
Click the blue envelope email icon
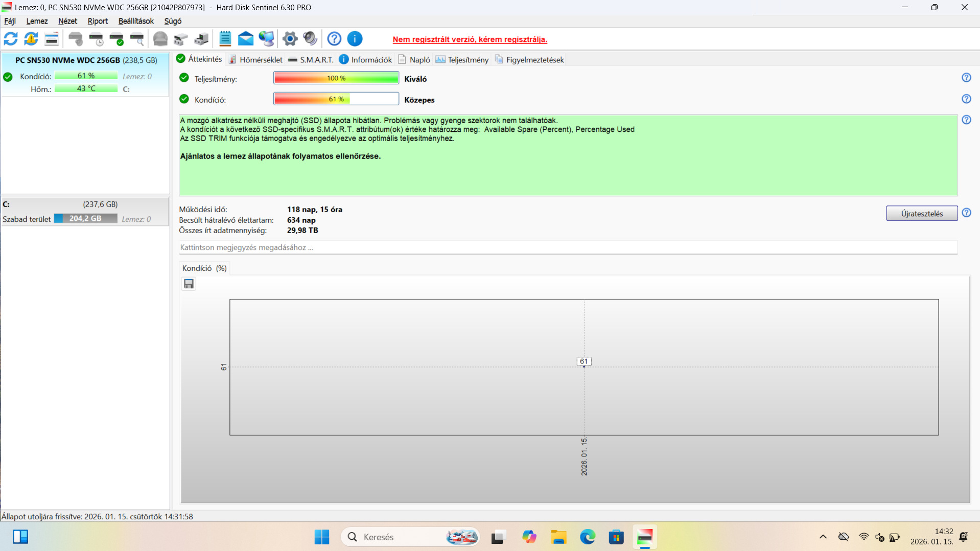pyautogui.click(x=246, y=39)
